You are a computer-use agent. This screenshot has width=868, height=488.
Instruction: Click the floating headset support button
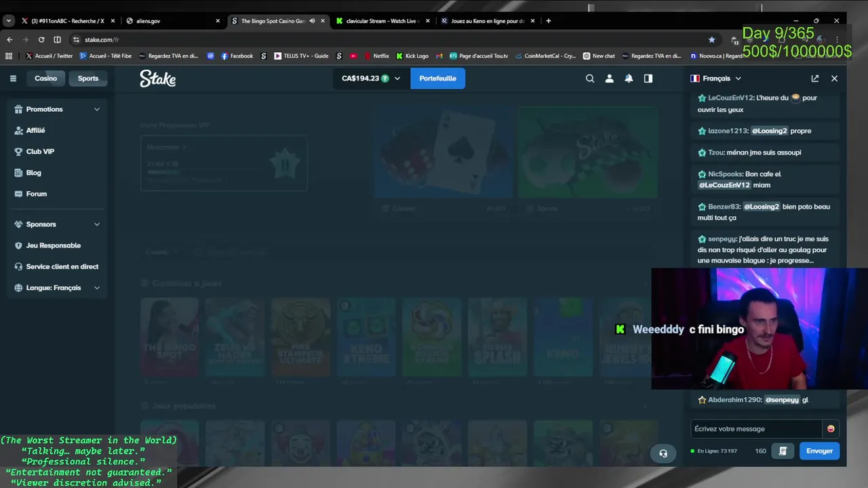coord(663,453)
